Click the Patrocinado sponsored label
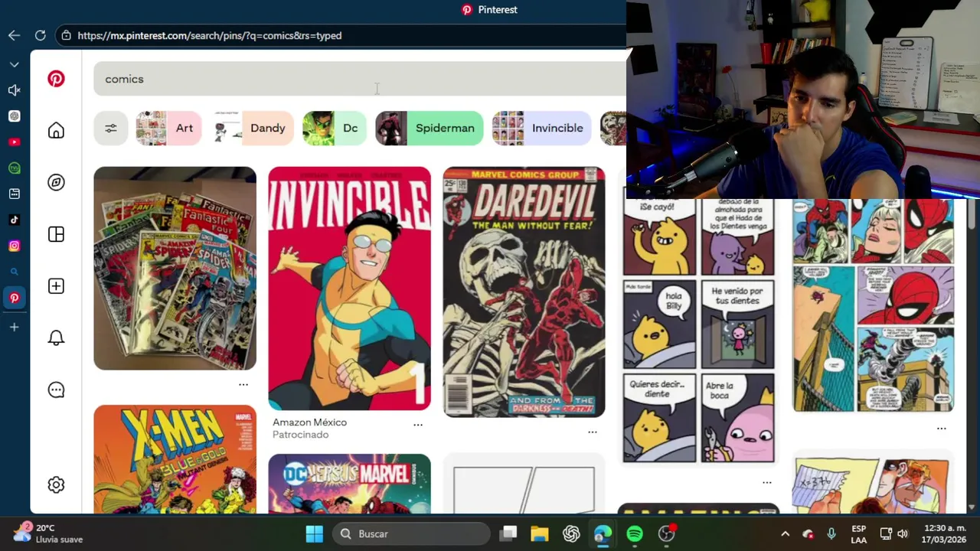This screenshot has height=551, width=980. 300,435
